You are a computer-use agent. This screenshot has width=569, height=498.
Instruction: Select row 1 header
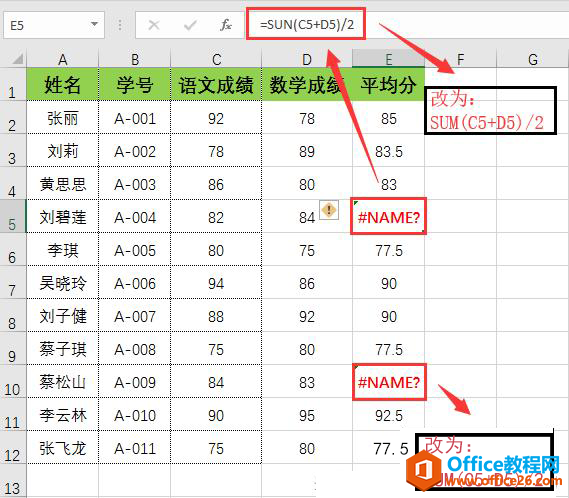tap(13, 84)
